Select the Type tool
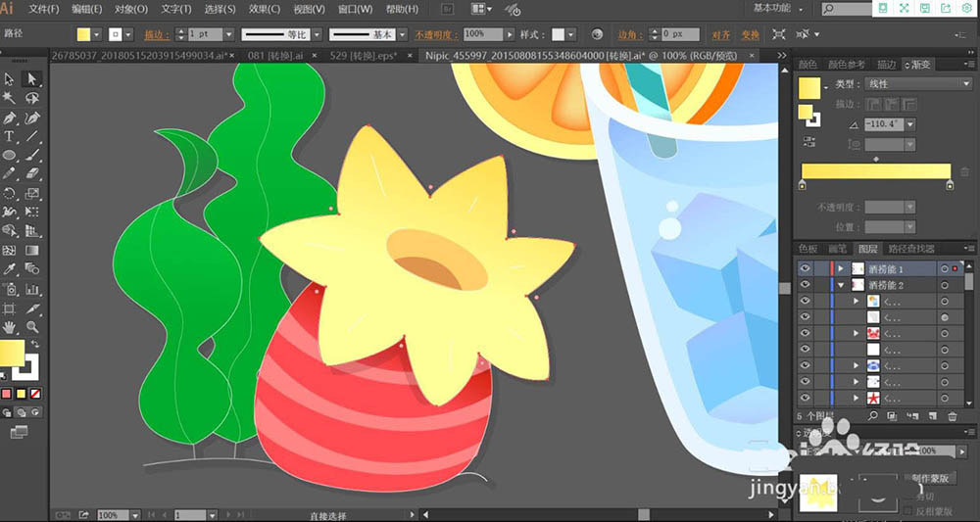The image size is (980, 522). 9,137
